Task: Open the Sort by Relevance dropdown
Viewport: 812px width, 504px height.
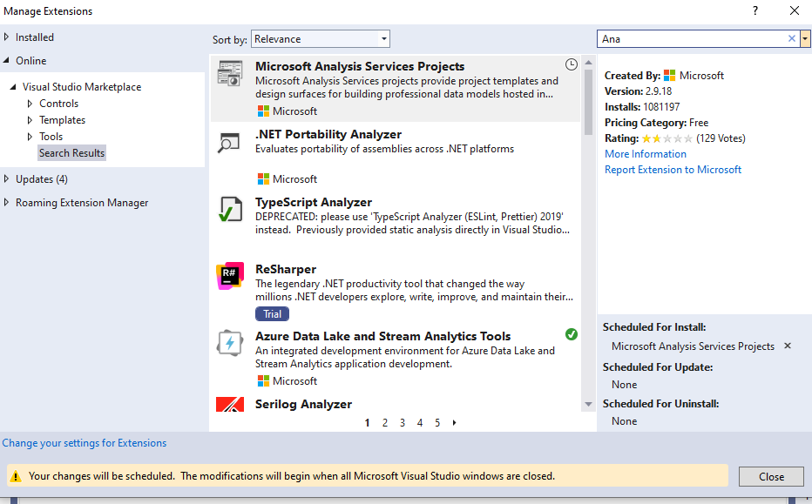Action: 321,39
